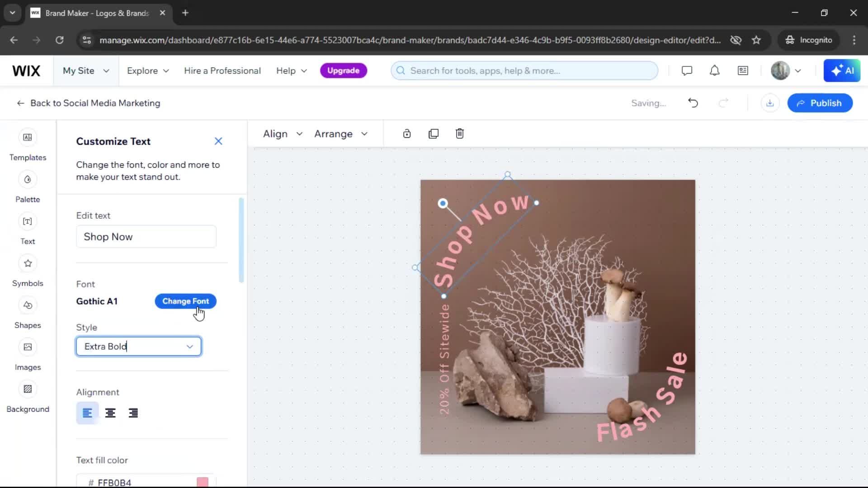Click the WIX logo
The height and width of the screenshot is (488, 868).
(26, 71)
